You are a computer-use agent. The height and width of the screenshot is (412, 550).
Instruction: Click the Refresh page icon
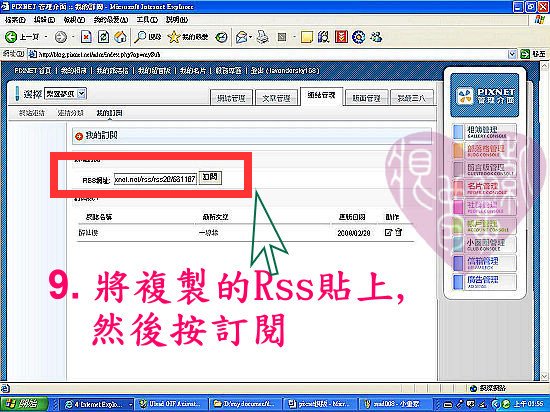click(103, 36)
